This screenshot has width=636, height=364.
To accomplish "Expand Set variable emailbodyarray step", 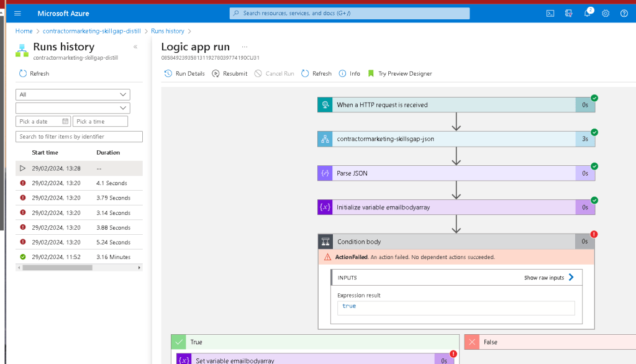I will click(315, 360).
